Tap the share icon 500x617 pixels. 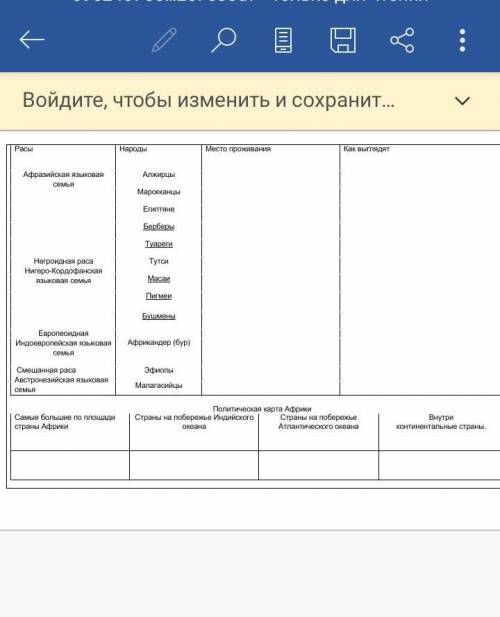click(x=402, y=40)
